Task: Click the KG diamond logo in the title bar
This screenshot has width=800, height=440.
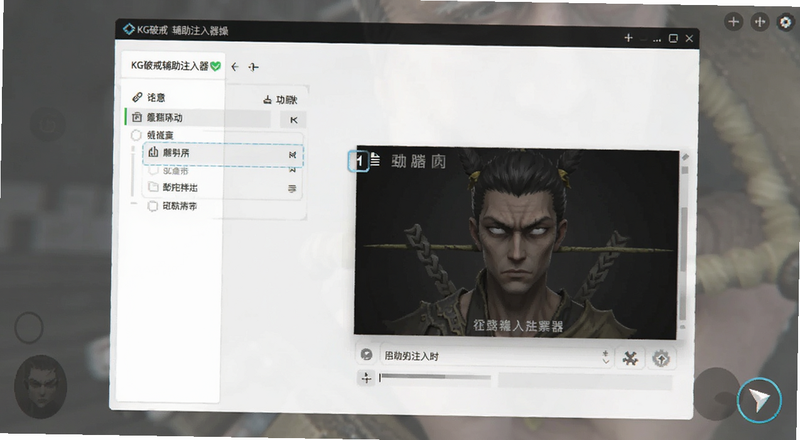Action: tap(129, 29)
